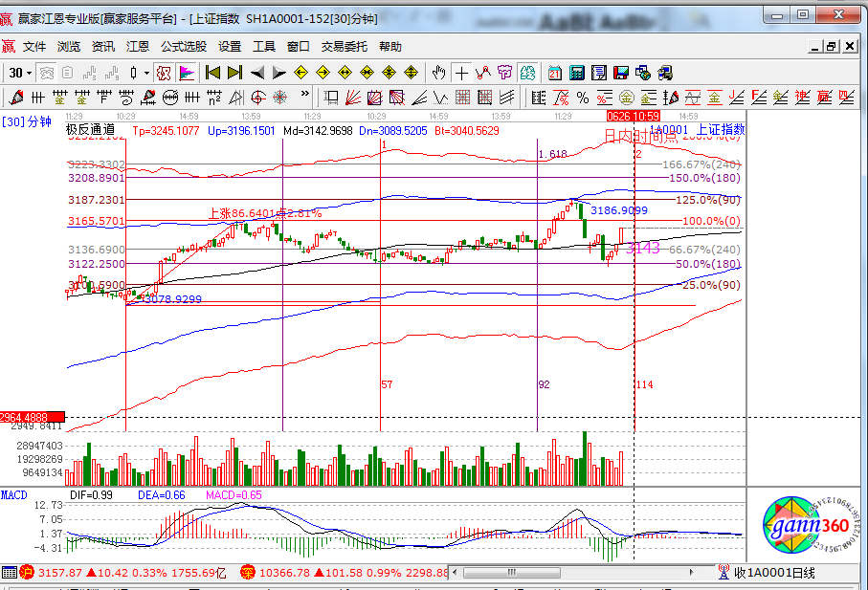The width and height of the screenshot is (868, 590).
Task: Click the yellow diamond left-arrow icon
Action: coord(301,73)
